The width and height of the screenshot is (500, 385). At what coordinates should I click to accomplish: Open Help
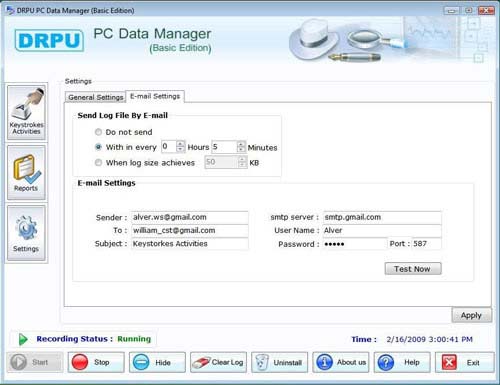(x=402, y=362)
